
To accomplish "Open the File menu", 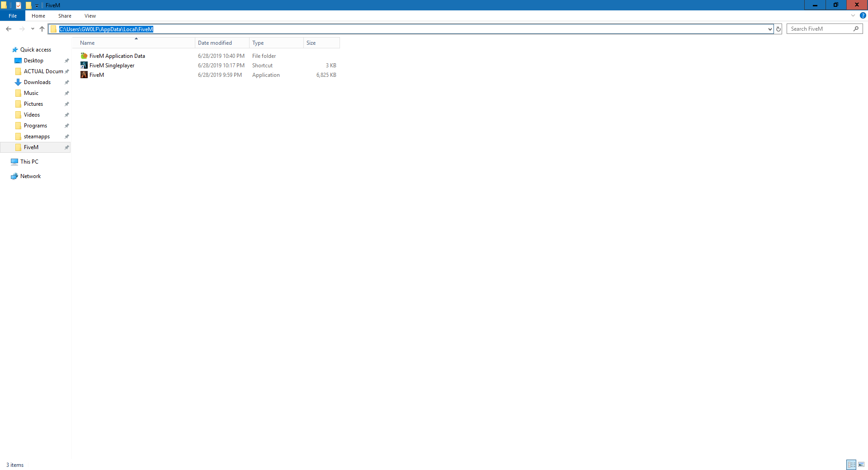I will tap(13, 16).
